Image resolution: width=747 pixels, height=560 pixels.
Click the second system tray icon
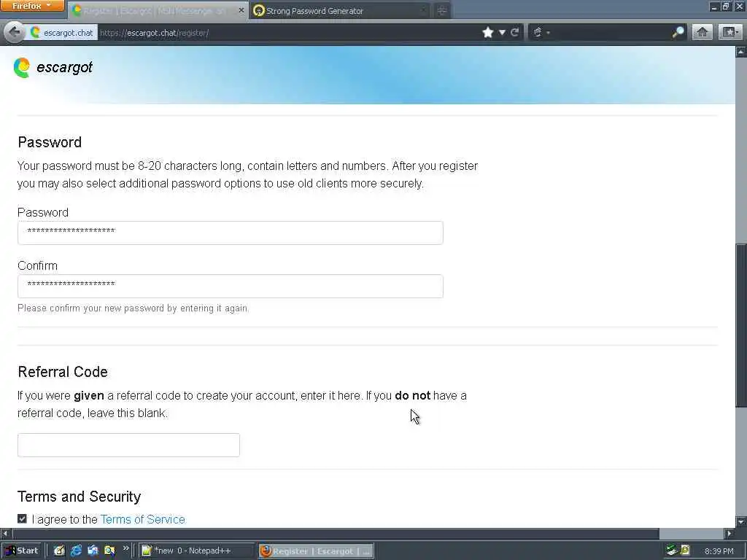(x=684, y=551)
